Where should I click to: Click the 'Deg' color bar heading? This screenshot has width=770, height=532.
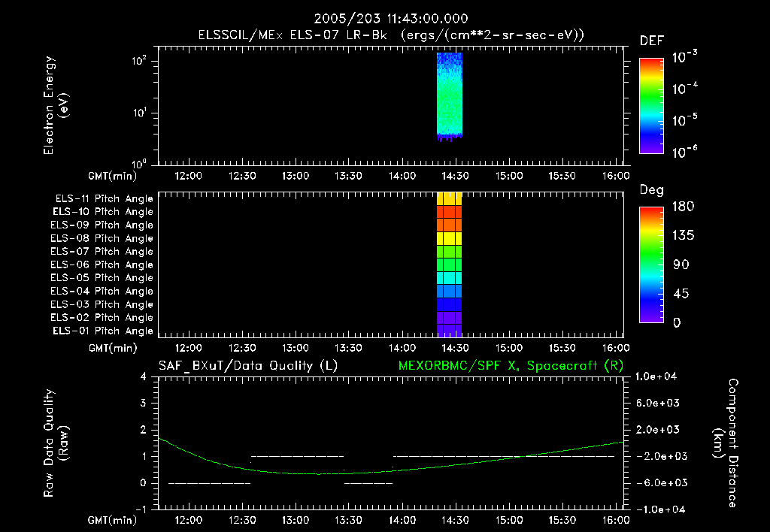point(651,190)
